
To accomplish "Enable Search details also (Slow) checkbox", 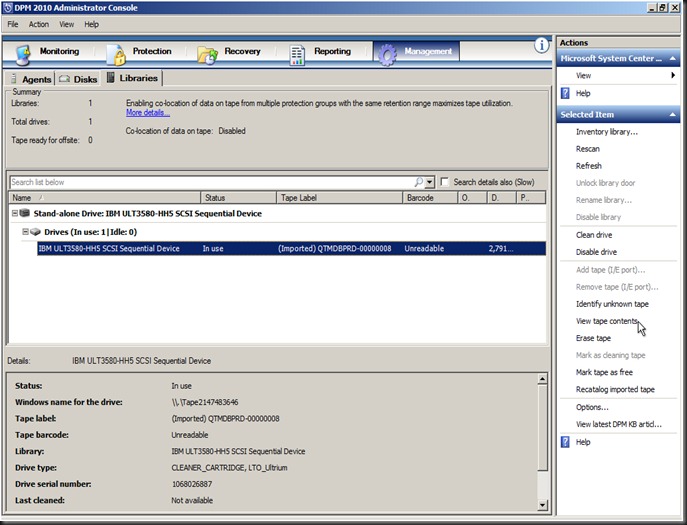I will click(x=445, y=182).
